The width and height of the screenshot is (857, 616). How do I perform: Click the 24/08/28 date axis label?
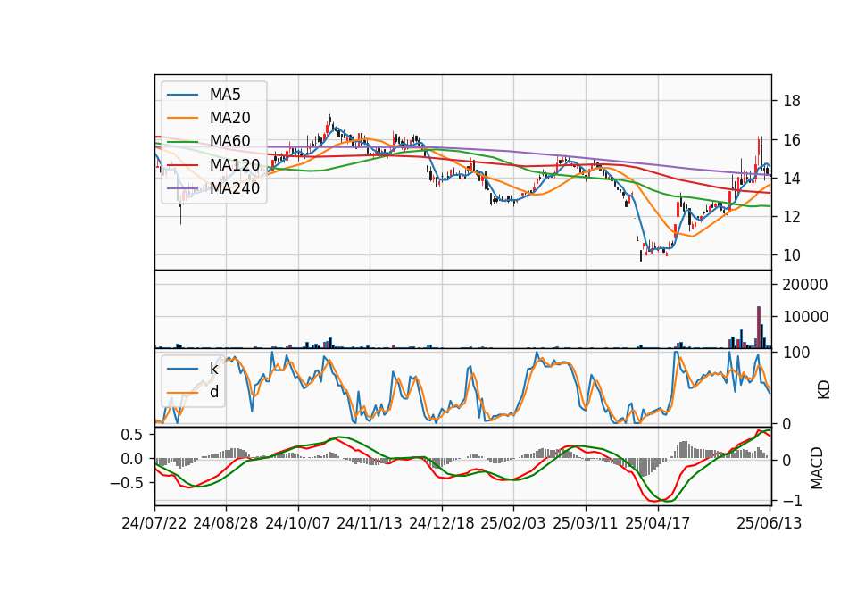(x=226, y=523)
